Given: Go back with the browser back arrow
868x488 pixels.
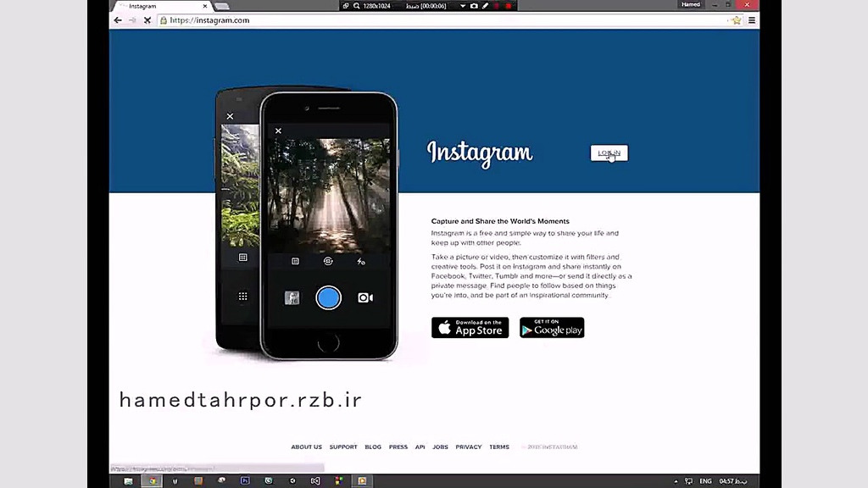Looking at the screenshot, I should point(118,20).
